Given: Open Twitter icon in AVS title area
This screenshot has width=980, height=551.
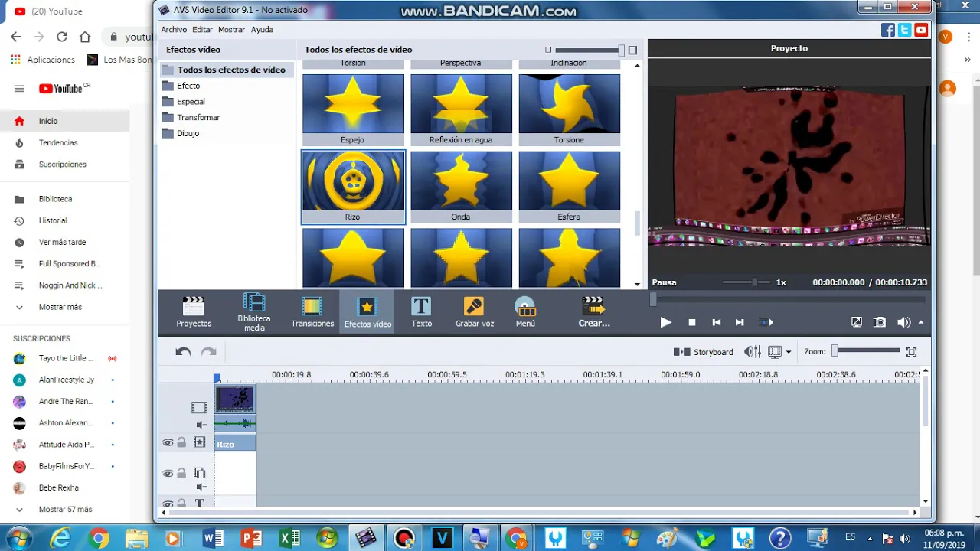Looking at the screenshot, I should pyautogui.click(x=905, y=30).
